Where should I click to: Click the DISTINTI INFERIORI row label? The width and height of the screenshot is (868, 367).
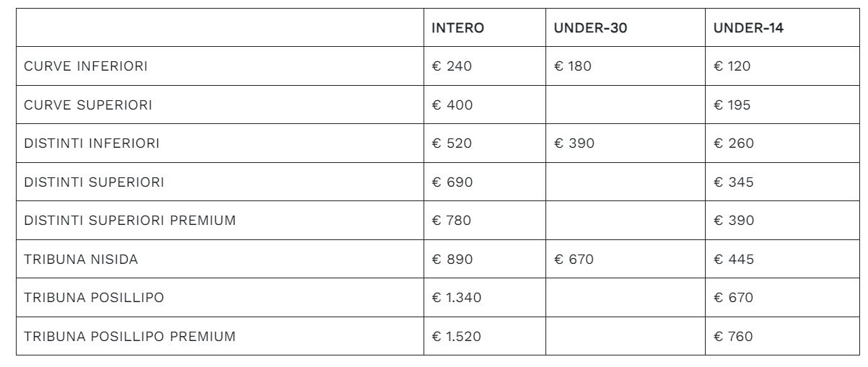click(x=92, y=143)
